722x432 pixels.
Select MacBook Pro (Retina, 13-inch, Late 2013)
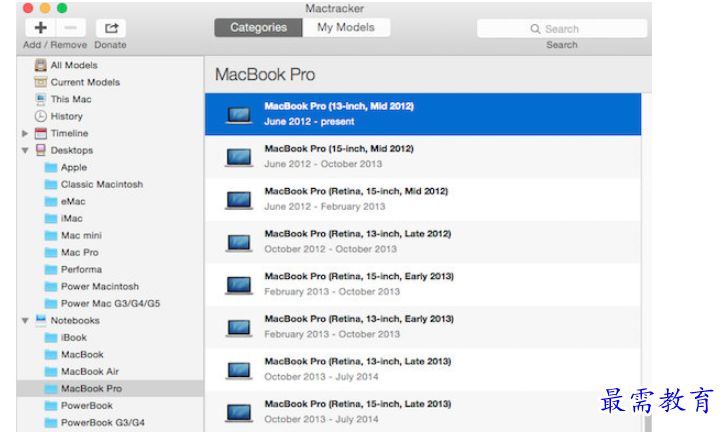(x=423, y=370)
